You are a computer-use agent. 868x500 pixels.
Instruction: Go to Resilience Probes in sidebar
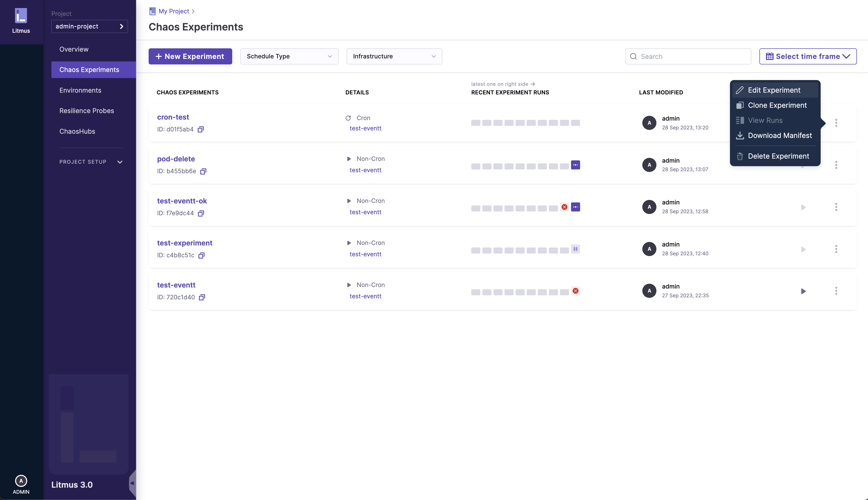point(87,111)
